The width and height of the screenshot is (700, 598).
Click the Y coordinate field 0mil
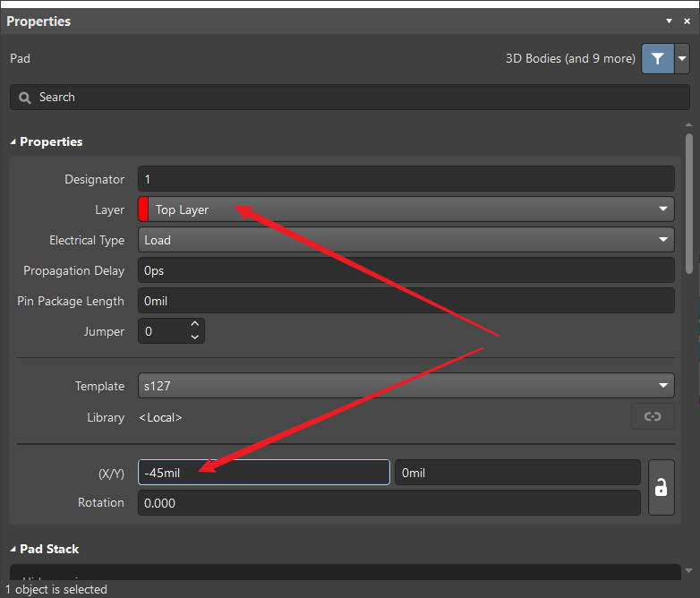518,473
